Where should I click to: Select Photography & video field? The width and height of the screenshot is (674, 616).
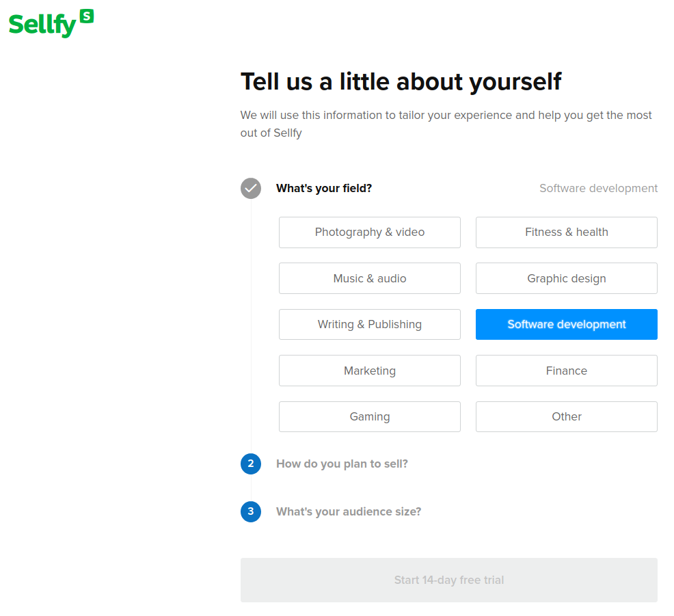point(369,232)
